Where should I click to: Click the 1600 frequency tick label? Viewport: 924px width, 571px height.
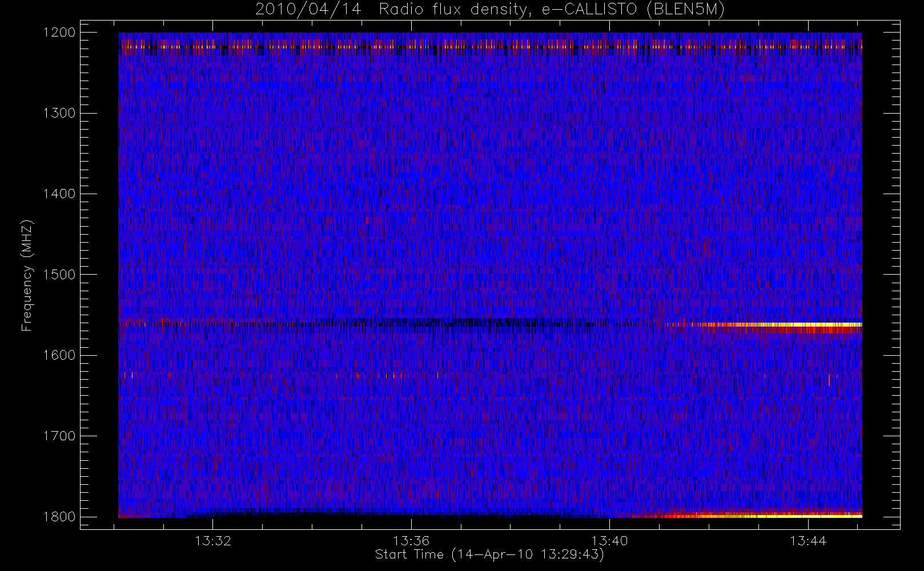(59, 355)
